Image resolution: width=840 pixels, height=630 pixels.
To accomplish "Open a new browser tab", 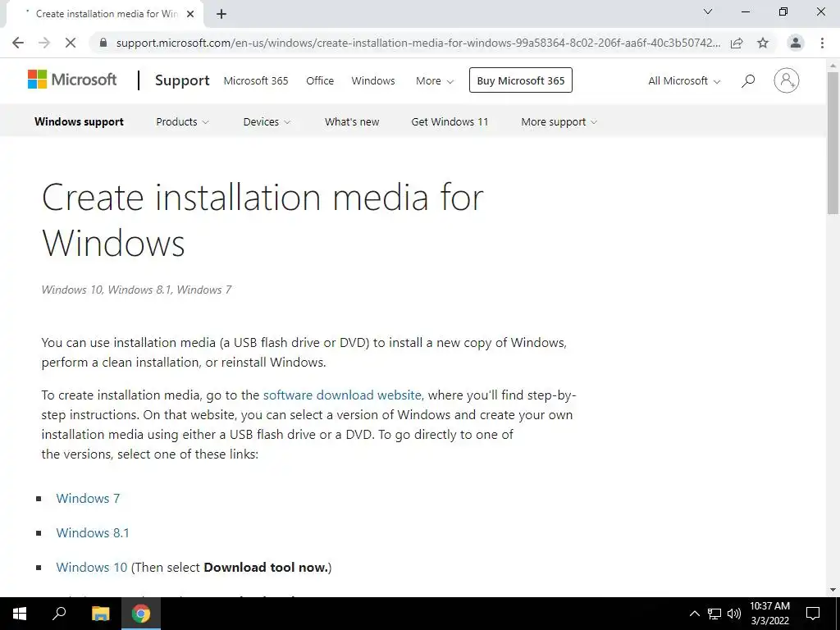I will point(221,14).
